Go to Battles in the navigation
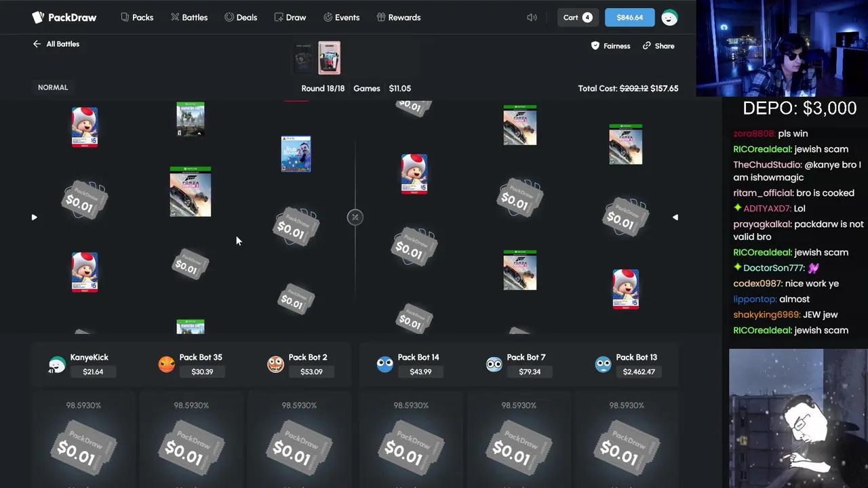The height and width of the screenshot is (488, 868). [189, 18]
